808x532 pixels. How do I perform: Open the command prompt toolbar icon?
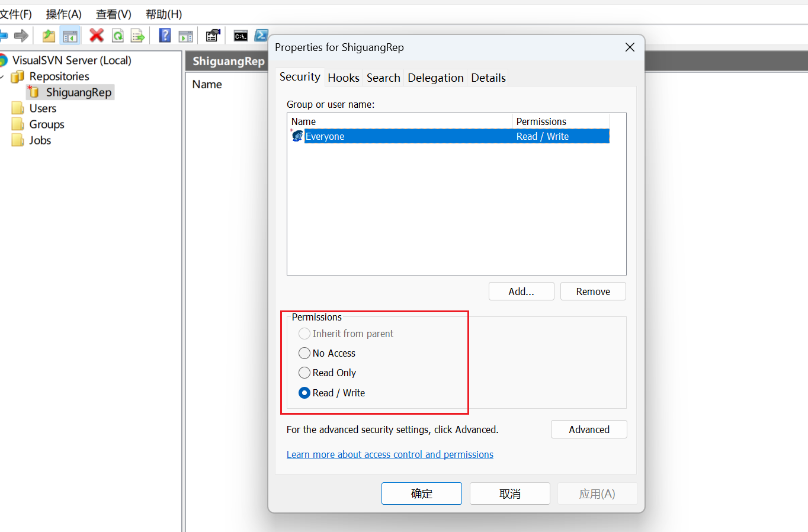[241, 36]
